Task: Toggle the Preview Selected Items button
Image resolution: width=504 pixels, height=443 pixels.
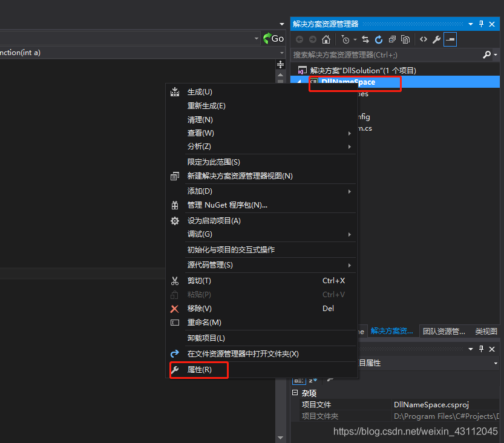Action: (450, 39)
